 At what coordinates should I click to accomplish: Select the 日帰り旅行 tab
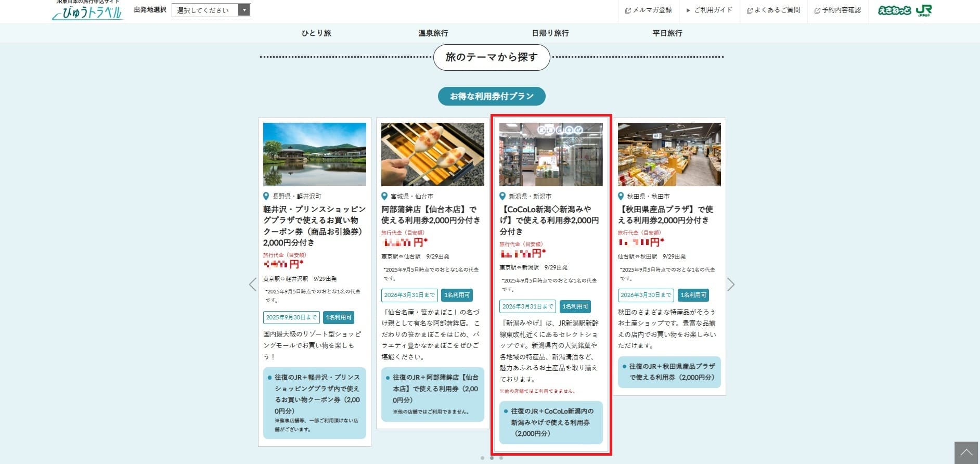(x=550, y=33)
